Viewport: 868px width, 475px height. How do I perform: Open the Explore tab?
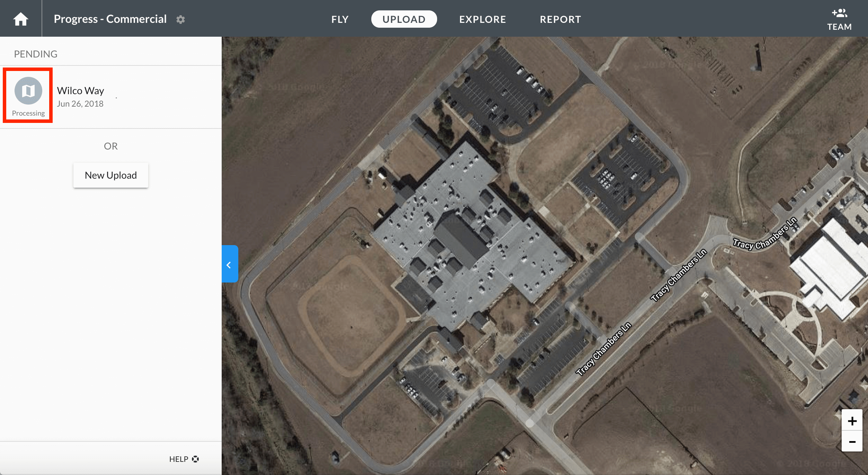click(482, 19)
